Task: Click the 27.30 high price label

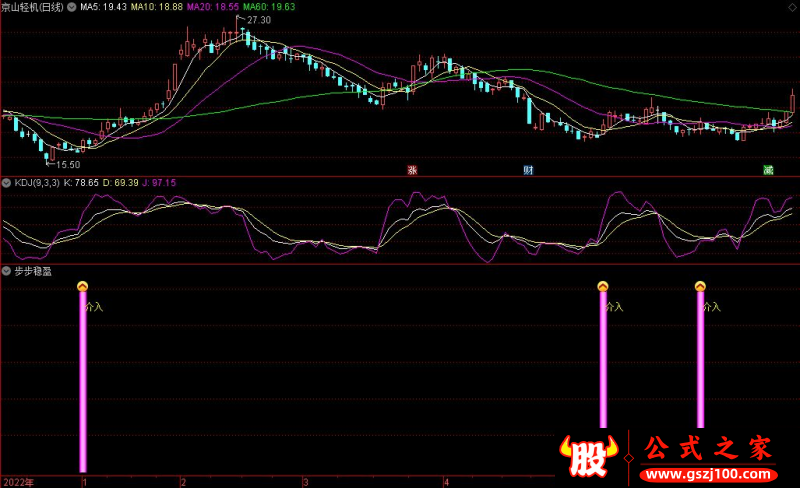Action: click(259, 20)
